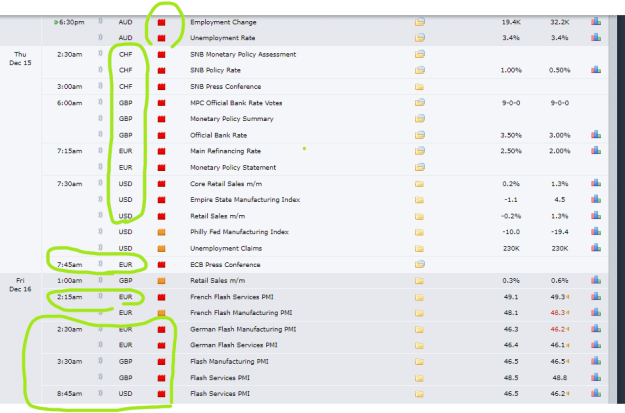Open detail folder for GBP Retail Sales m/m
This screenshot has height=413, width=625.
tap(419, 281)
